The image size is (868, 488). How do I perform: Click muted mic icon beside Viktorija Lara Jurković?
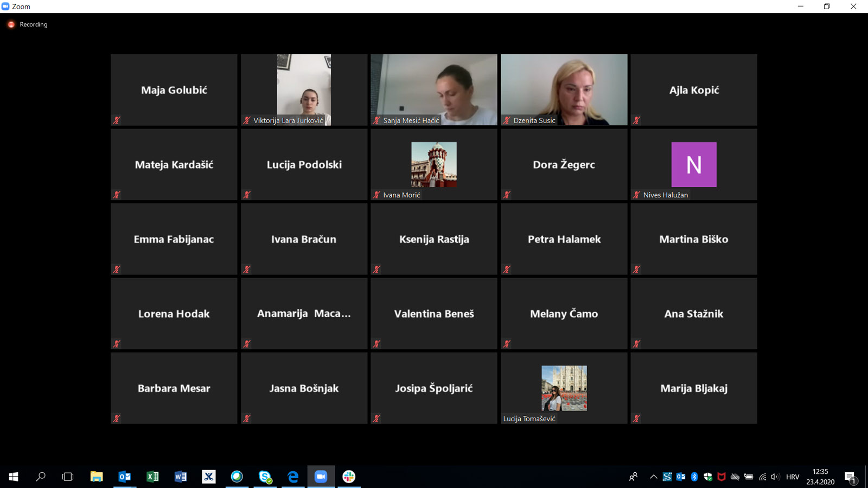click(247, 120)
